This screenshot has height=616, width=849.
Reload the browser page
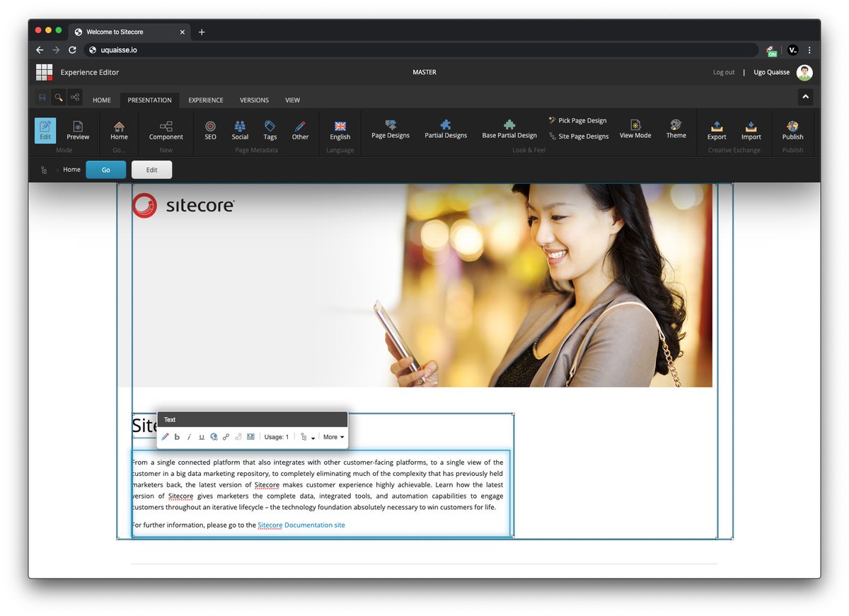(72, 50)
